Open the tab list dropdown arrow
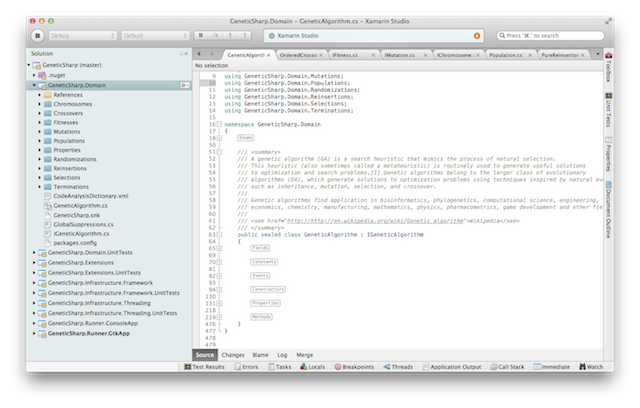The width and height of the screenshot is (640, 408). click(x=598, y=54)
